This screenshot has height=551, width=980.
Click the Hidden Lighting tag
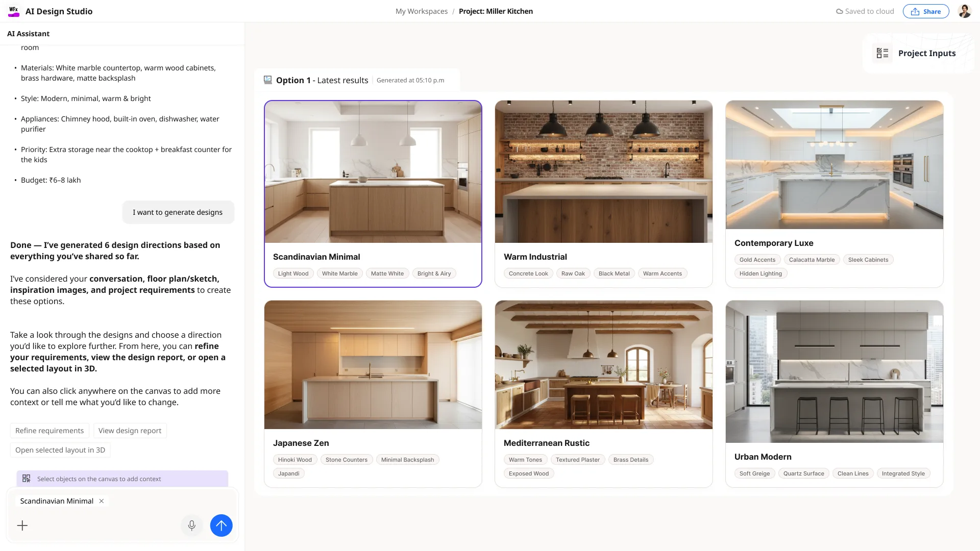tap(761, 273)
